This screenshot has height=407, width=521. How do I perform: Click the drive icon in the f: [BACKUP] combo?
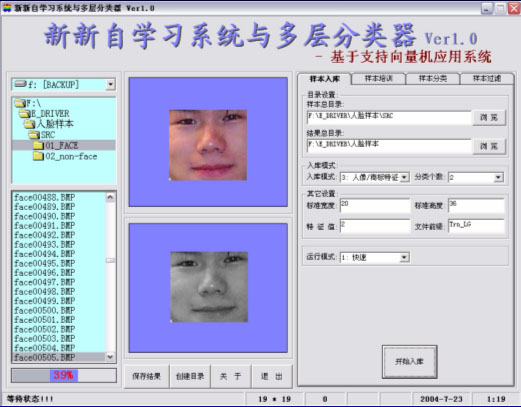pyautogui.click(x=21, y=84)
